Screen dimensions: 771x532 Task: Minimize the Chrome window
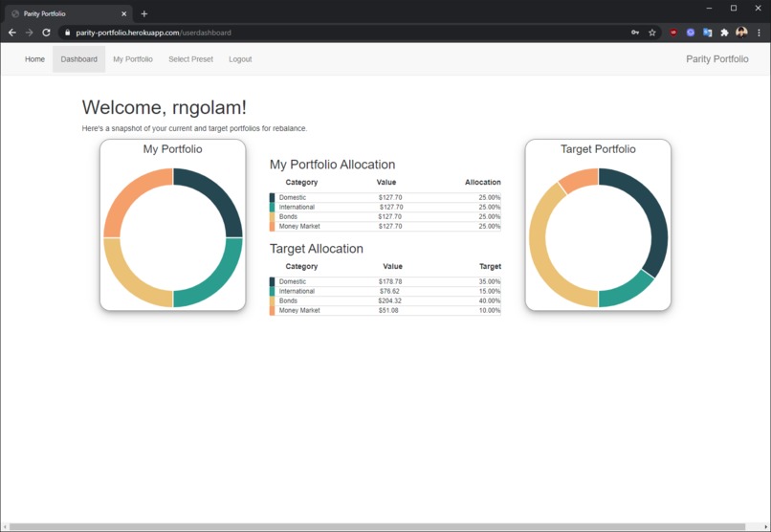tap(709, 8)
